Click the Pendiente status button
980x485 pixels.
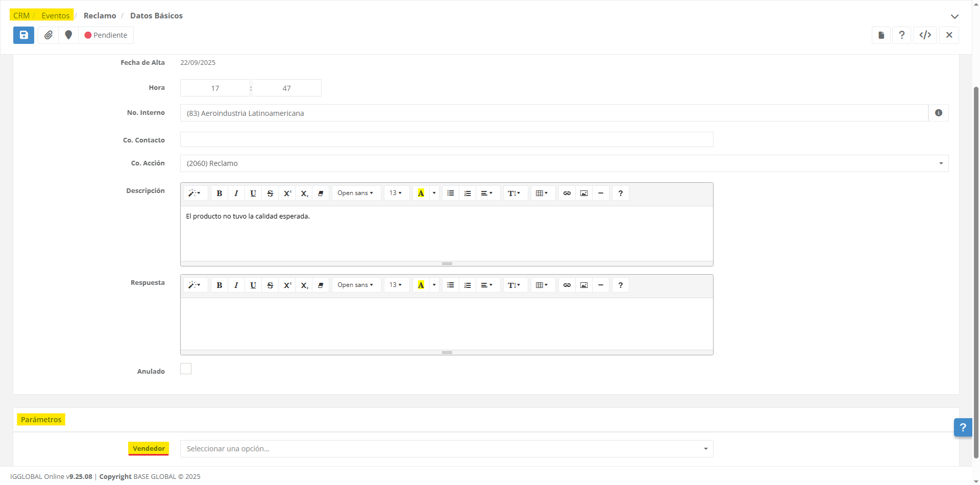tap(106, 35)
